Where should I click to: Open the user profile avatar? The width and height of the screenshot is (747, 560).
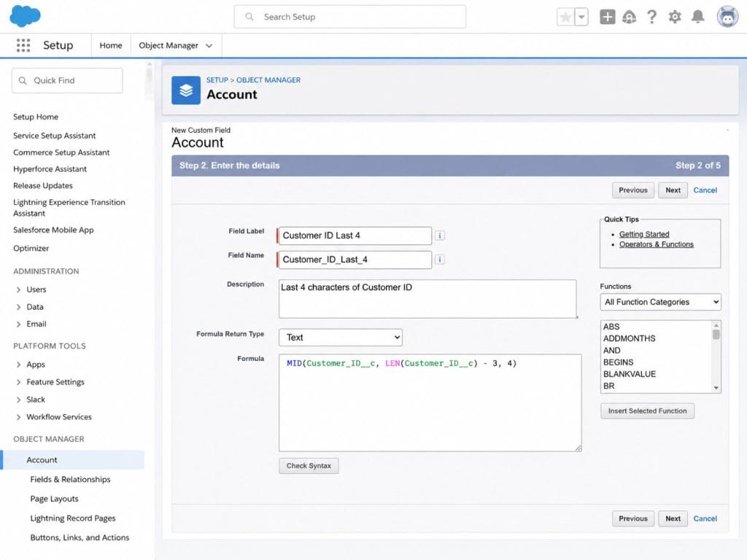tap(727, 17)
